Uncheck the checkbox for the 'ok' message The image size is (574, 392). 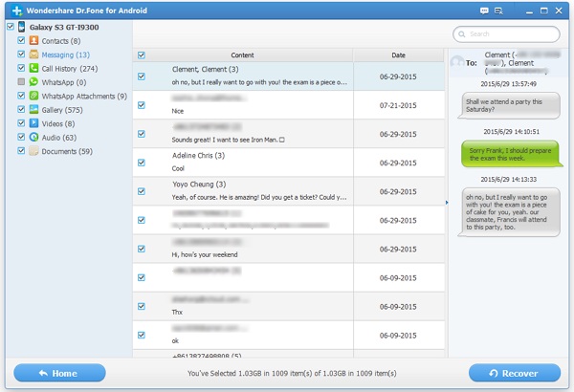pos(142,335)
